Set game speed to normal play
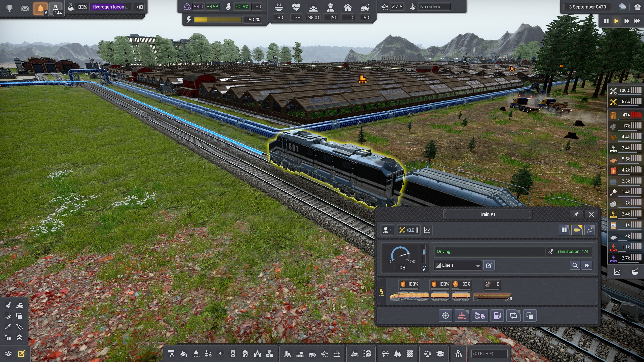The image size is (644, 362). [616, 21]
